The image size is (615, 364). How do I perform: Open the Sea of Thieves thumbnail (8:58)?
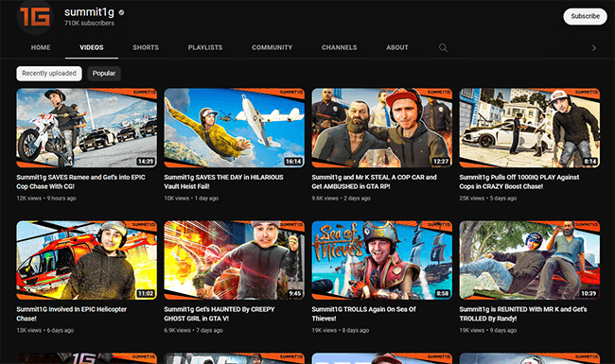382,260
